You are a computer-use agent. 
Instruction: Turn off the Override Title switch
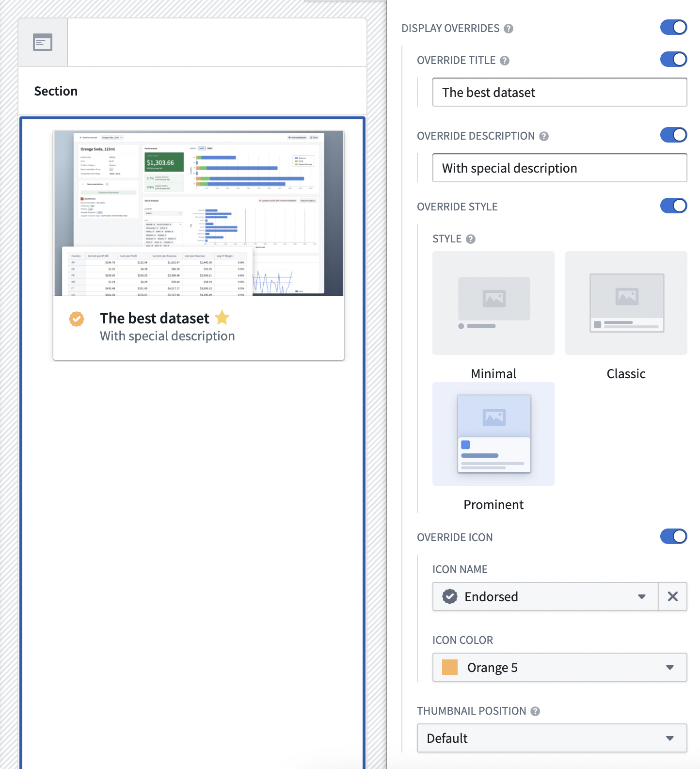point(673,59)
